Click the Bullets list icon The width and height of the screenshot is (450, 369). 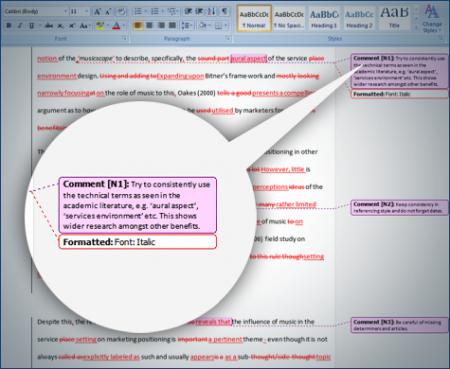(138, 12)
